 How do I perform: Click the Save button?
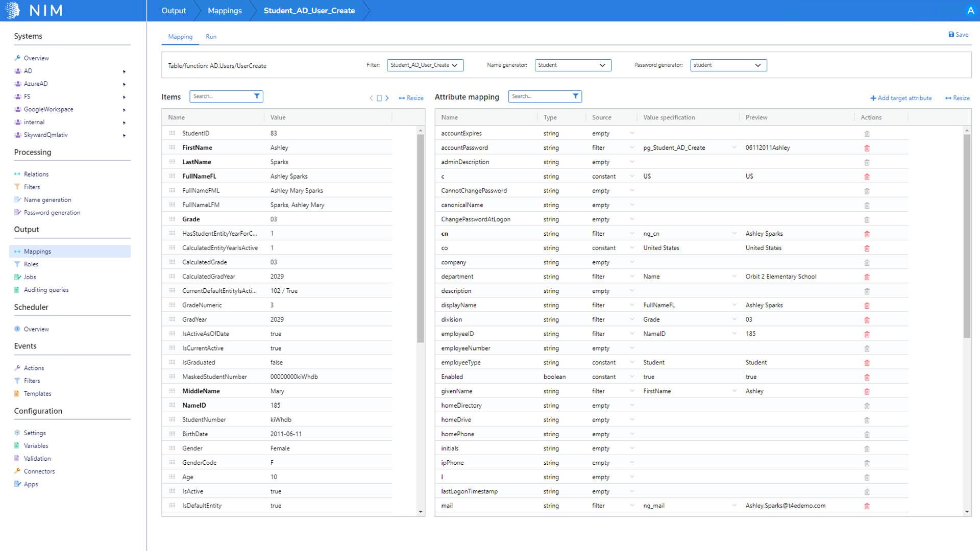(958, 35)
